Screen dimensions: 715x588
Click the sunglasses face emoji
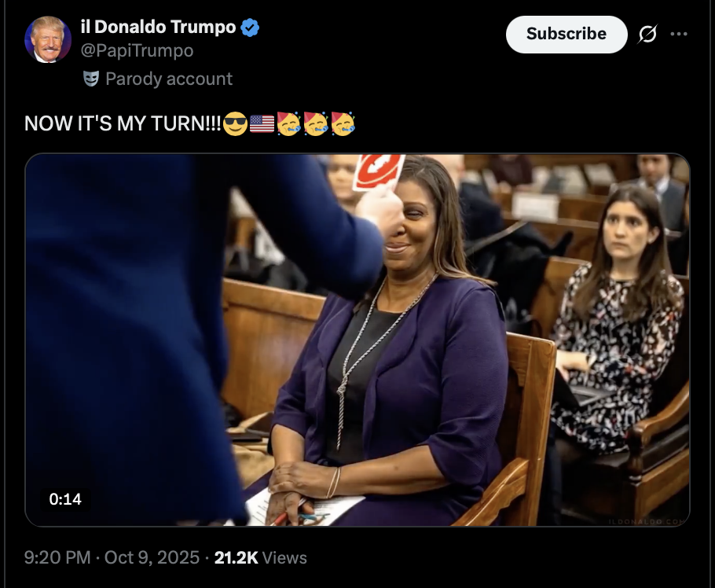235,123
